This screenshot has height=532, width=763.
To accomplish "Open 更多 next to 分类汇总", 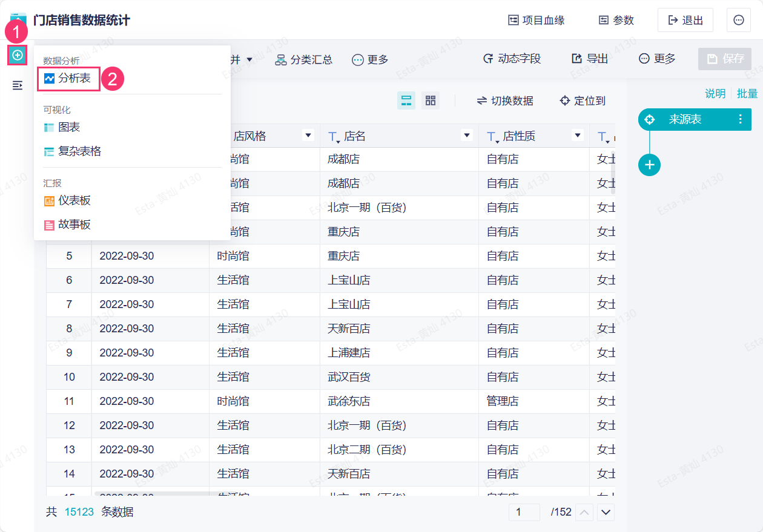I will [370, 59].
